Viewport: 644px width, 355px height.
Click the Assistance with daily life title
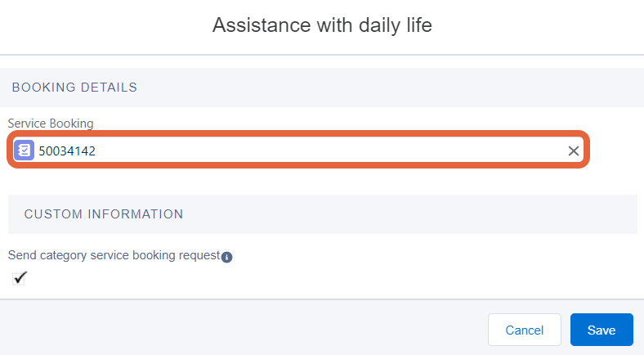coord(322,25)
